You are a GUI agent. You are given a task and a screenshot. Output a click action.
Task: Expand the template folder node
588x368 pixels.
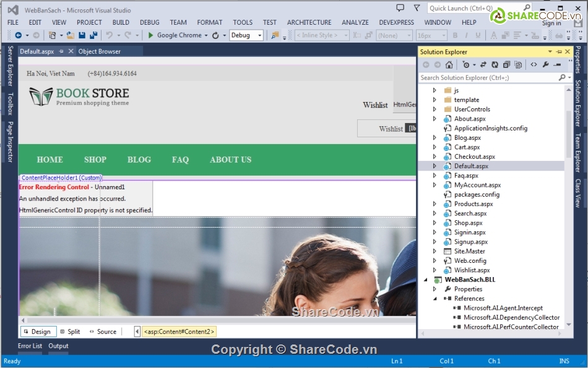435,100
